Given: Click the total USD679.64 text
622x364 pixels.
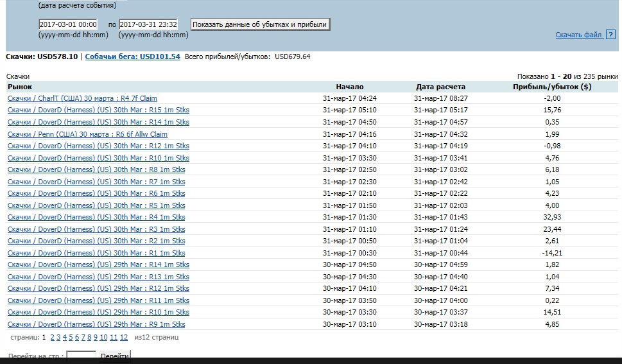Looking at the screenshot, I should 292,56.
